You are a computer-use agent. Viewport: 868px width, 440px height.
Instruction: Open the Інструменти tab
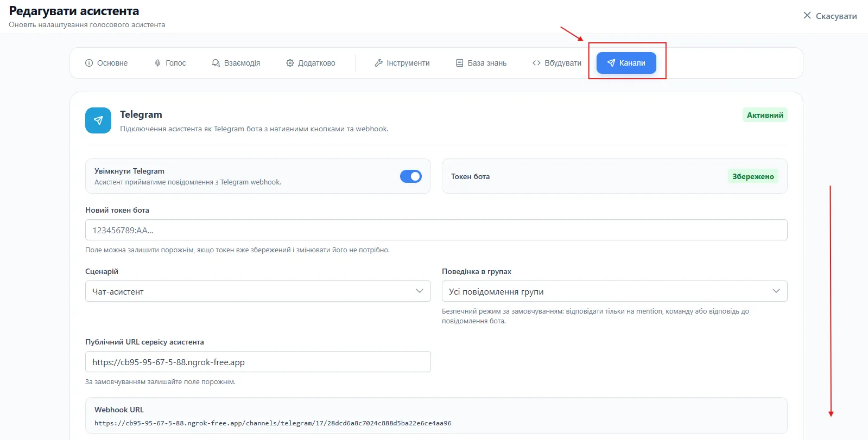point(402,63)
